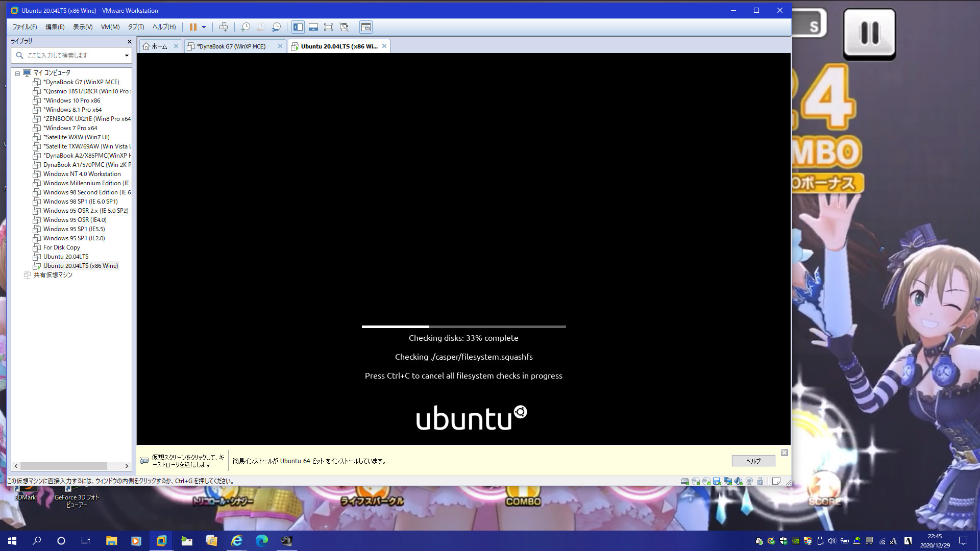Click the Unity mode toolbar icon
980x551 pixels.
click(x=344, y=27)
